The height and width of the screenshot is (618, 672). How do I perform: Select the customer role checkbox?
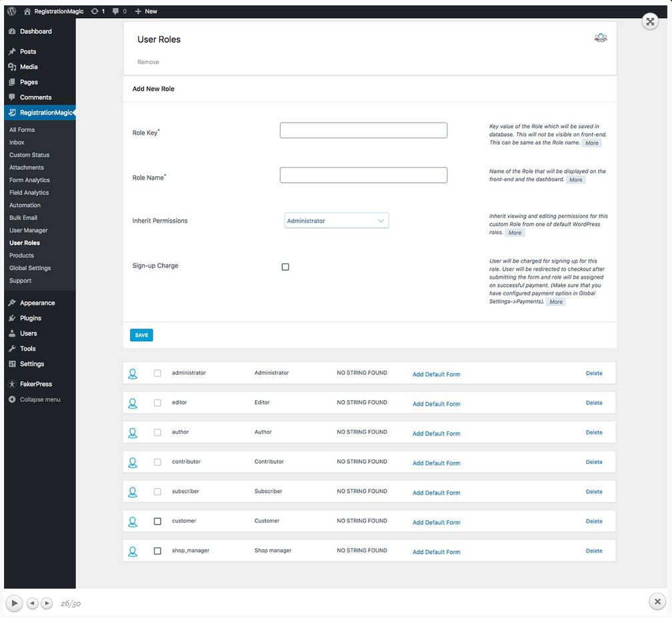[157, 521]
